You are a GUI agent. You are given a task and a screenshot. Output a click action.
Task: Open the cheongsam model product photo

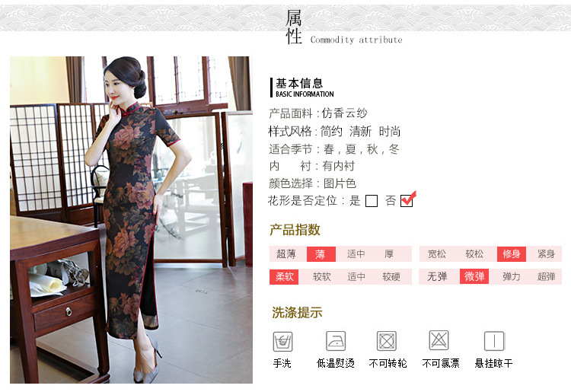pyautogui.click(x=131, y=220)
